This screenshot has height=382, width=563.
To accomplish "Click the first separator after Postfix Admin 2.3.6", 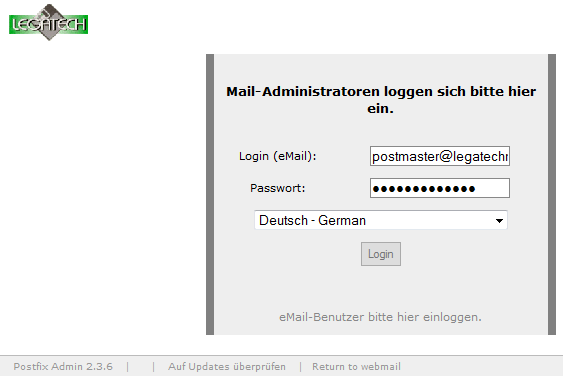I will (x=127, y=367).
